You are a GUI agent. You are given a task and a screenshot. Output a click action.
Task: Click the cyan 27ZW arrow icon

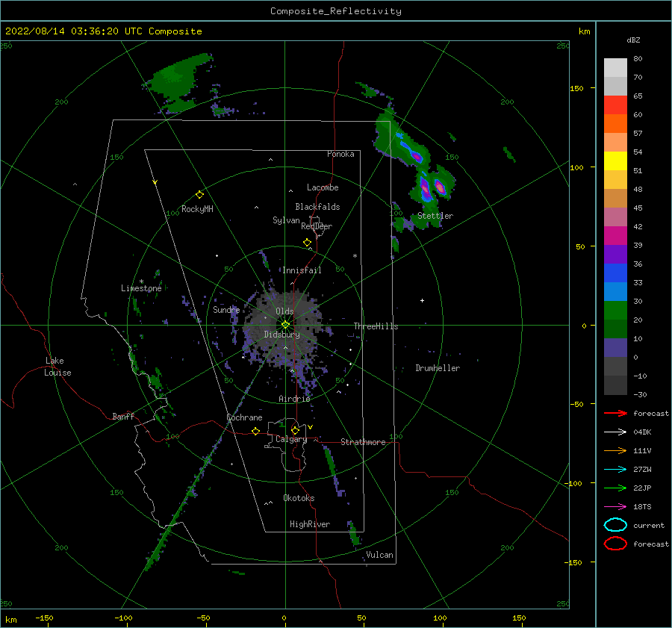(x=615, y=469)
